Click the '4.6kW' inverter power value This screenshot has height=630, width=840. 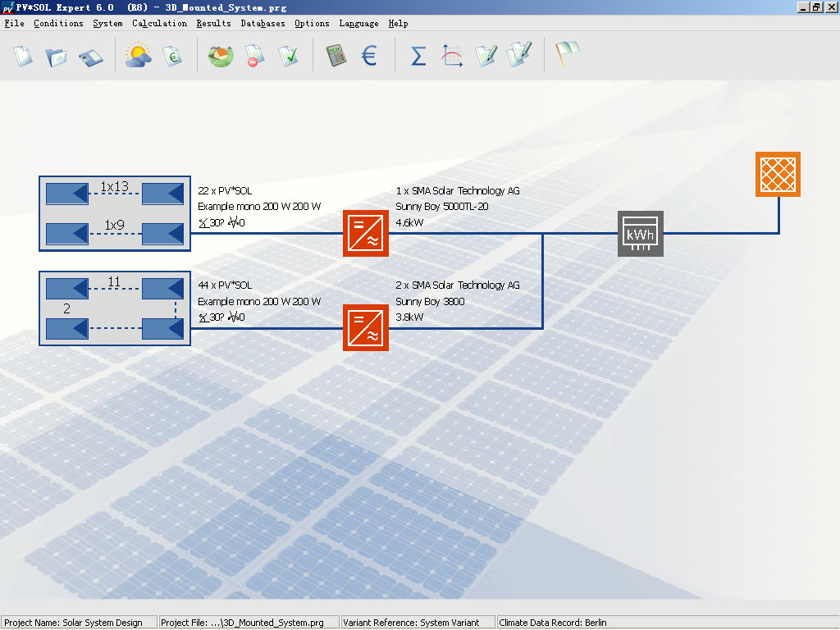click(410, 222)
